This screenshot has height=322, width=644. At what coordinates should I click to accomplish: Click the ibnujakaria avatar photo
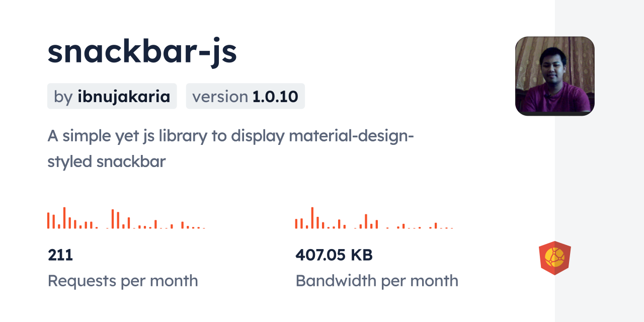(x=554, y=75)
